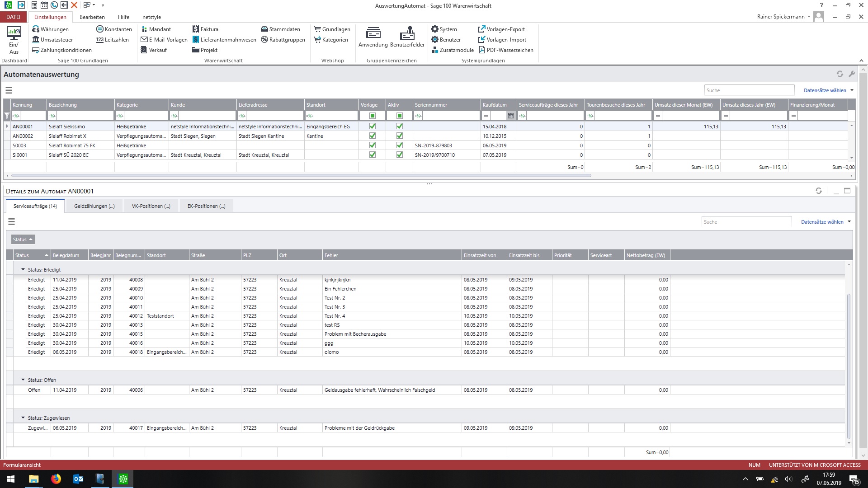Open Benutzerfelder settings
This screenshot has height=488, width=868.
click(x=407, y=37)
